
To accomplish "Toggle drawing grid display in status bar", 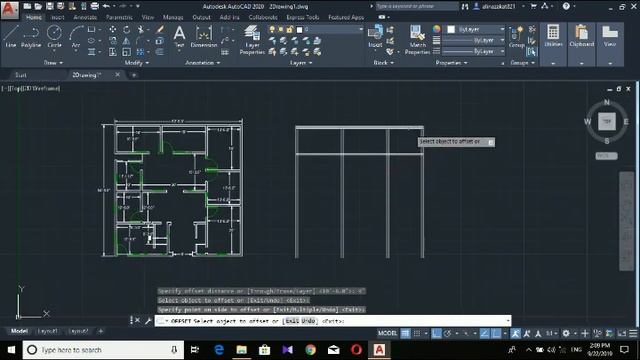I will [405, 333].
